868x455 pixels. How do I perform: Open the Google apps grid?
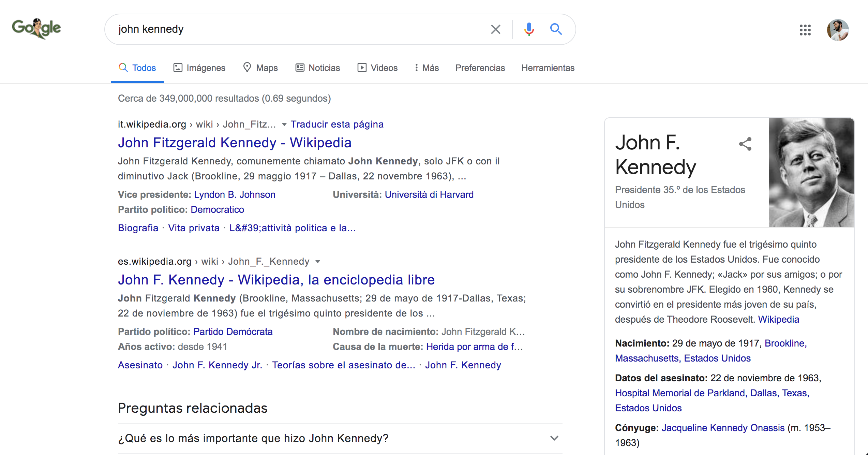(805, 30)
